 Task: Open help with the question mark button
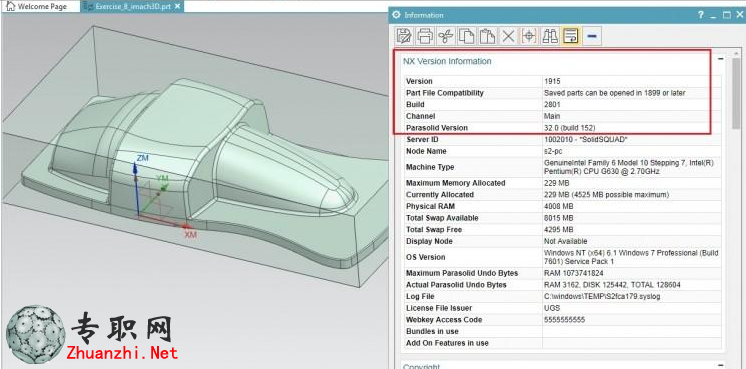tap(701, 15)
